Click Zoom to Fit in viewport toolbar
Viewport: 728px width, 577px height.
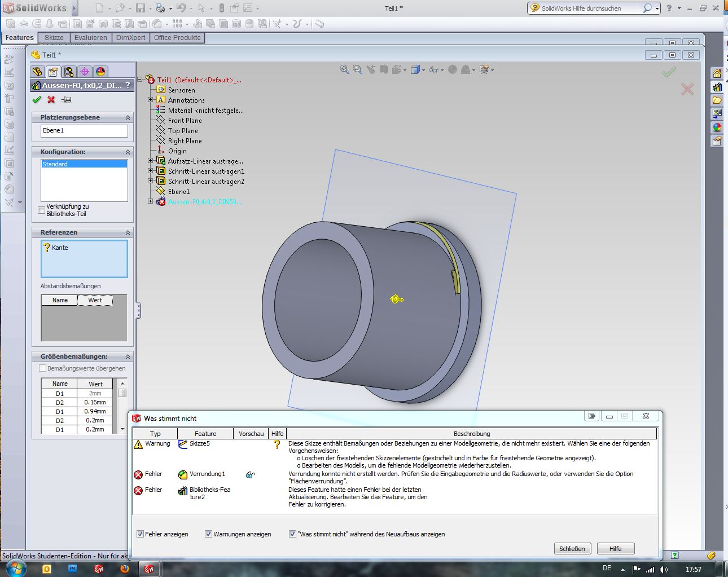pyautogui.click(x=345, y=69)
